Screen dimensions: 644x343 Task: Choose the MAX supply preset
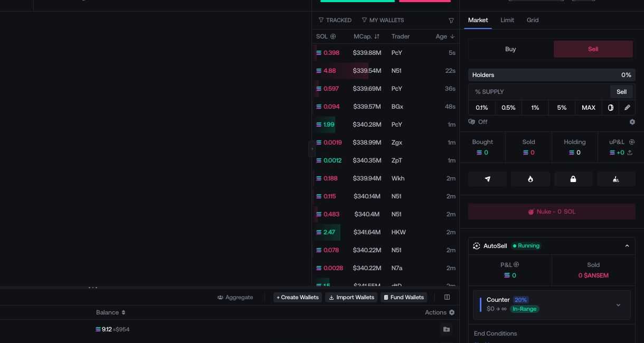[x=589, y=108]
